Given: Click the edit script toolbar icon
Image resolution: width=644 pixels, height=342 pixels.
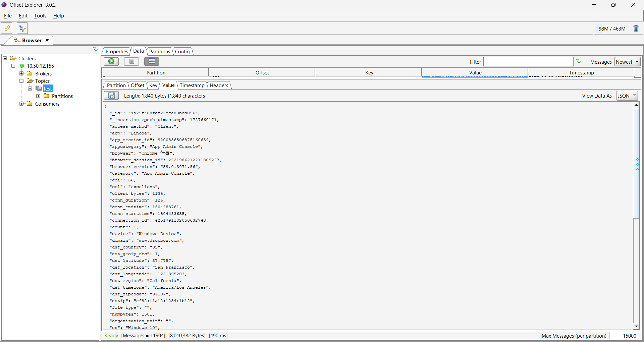Looking at the screenshot, I should [x=22, y=28].
